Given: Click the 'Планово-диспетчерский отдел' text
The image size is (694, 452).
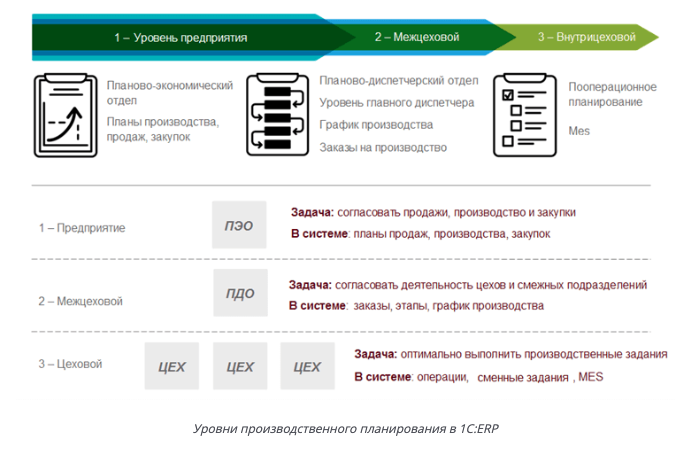Looking at the screenshot, I should pyautogui.click(x=399, y=81).
